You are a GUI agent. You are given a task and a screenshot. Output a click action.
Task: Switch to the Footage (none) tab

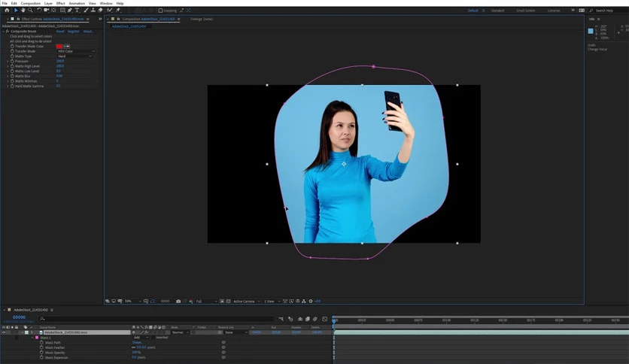pyautogui.click(x=202, y=19)
